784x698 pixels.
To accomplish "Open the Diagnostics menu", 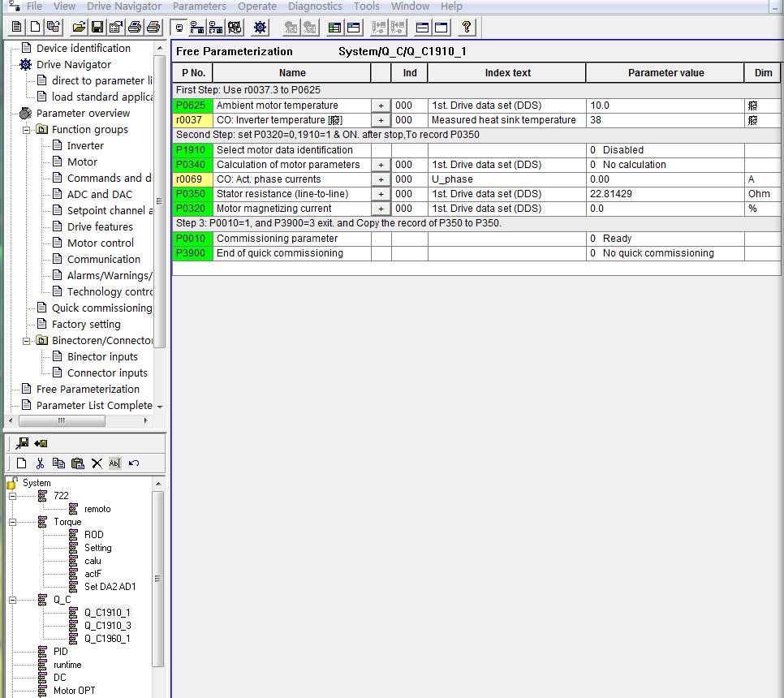I will coord(315,6).
